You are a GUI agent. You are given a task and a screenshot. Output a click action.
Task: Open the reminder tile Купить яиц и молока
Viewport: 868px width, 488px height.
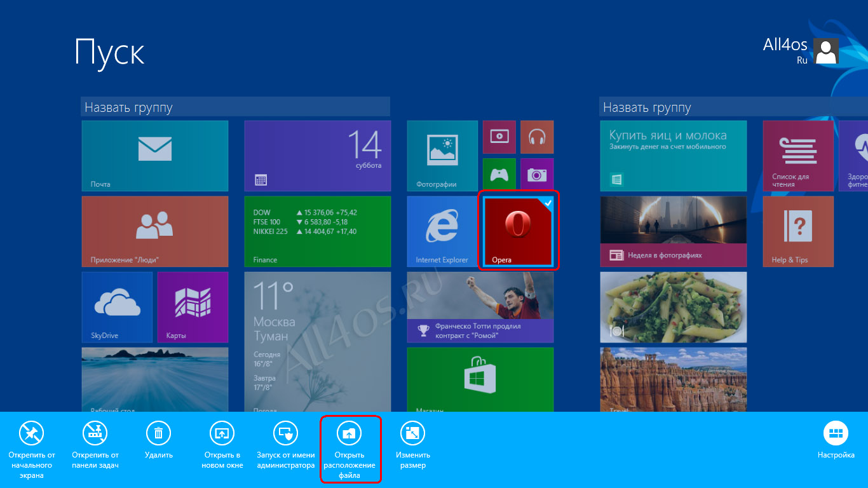674,156
